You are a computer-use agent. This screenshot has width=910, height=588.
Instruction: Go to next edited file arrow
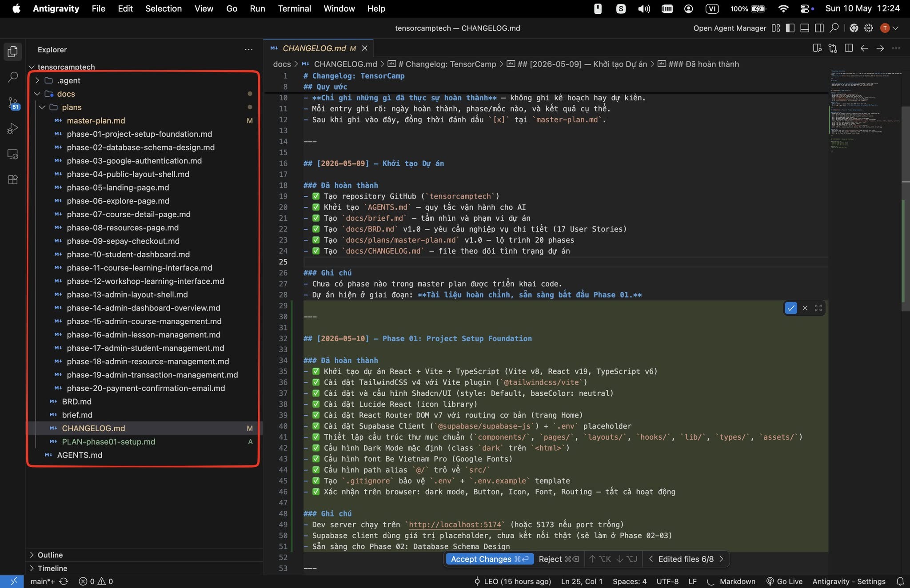point(722,559)
